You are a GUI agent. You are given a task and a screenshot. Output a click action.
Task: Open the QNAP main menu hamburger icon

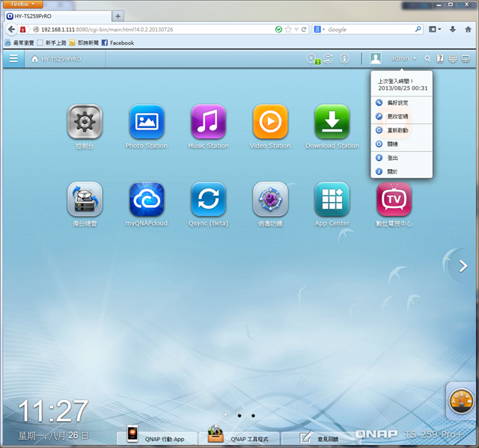coord(13,58)
